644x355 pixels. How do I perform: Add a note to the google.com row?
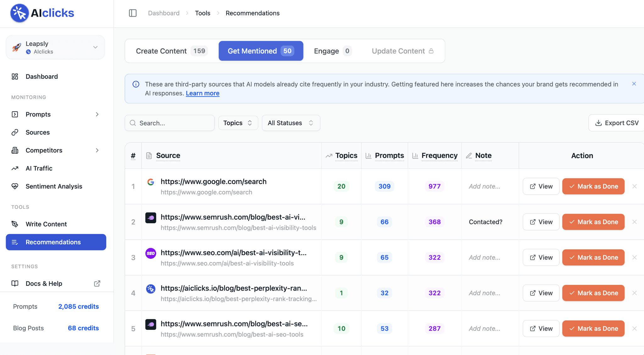click(485, 186)
